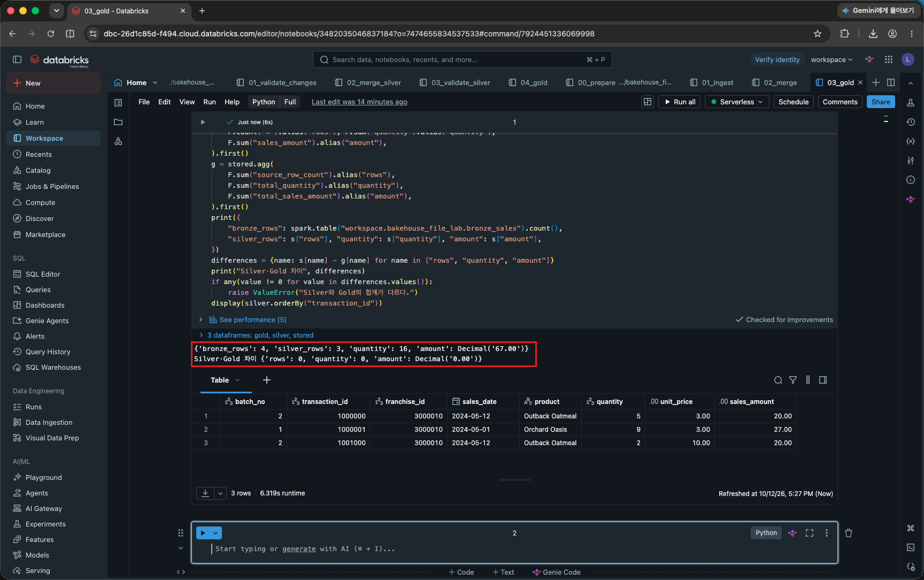Open the Databricks Assistant sparkle icon in the header
Viewport: 924px width, 580px height.
point(869,59)
